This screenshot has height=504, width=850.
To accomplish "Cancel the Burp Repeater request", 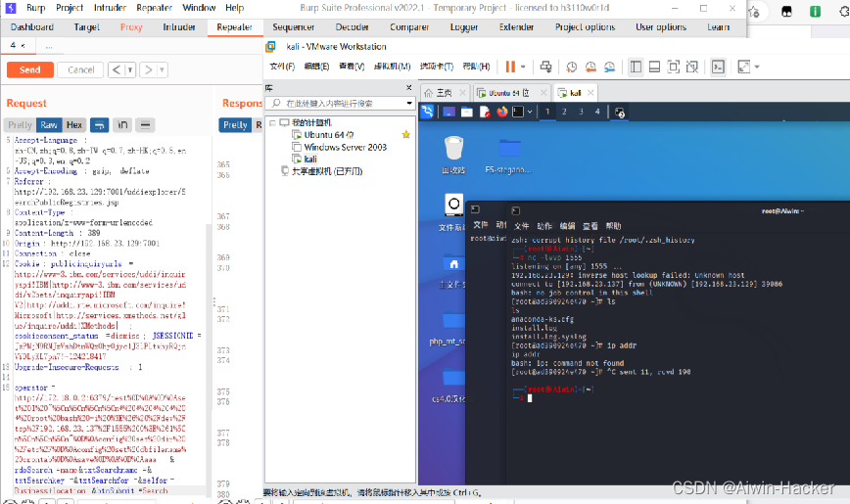I will tap(80, 69).
